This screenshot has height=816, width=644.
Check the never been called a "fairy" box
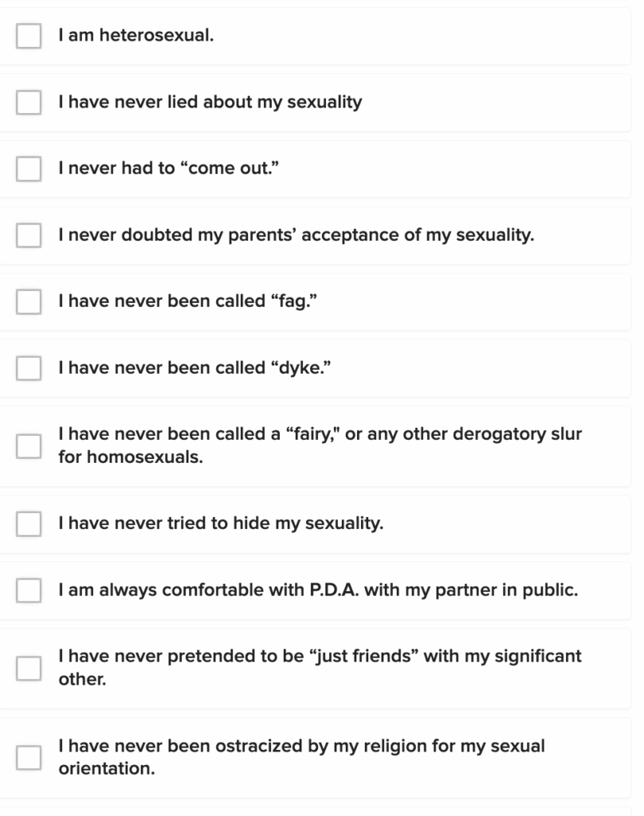(x=29, y=446)
